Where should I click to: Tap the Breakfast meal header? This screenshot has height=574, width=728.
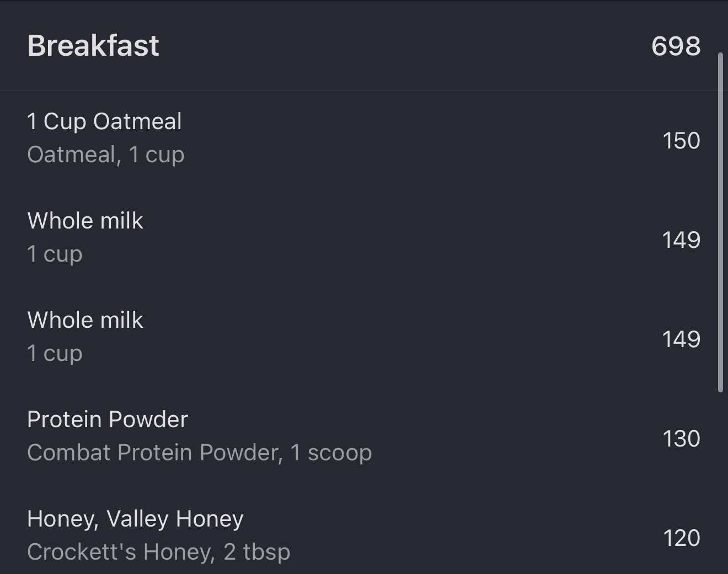(93, 45)
